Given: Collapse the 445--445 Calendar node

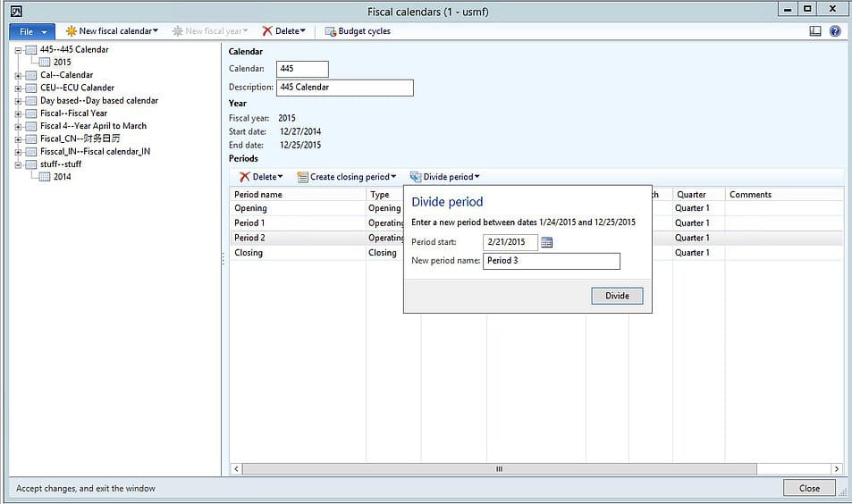Looking at the screenshot, I should click(x=18, y=50).
